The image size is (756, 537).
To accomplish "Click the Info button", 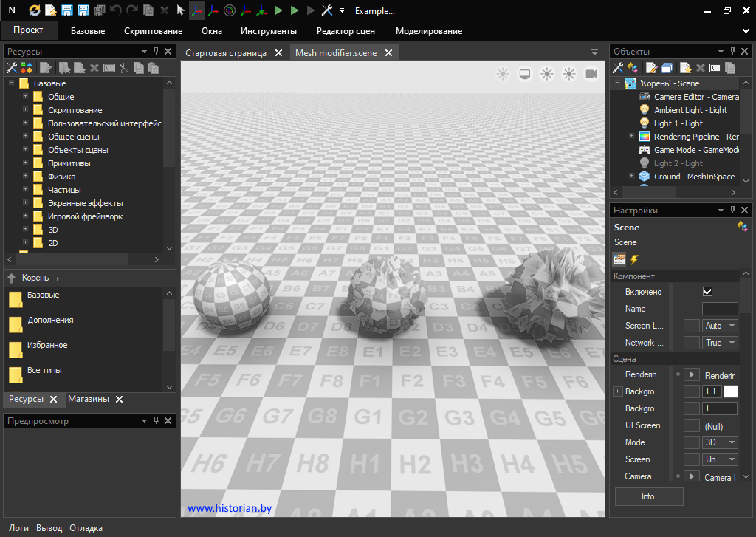I will click(647, 496).
